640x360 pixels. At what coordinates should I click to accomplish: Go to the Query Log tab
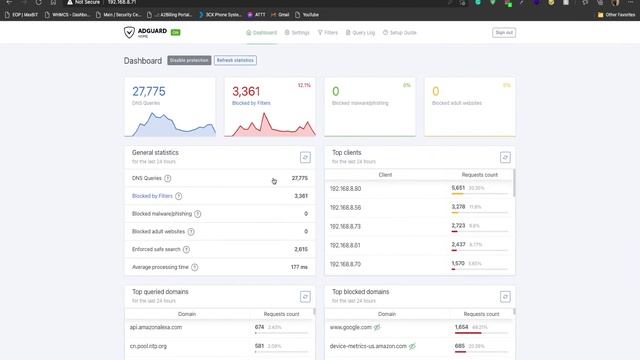[x=360, y=33]
